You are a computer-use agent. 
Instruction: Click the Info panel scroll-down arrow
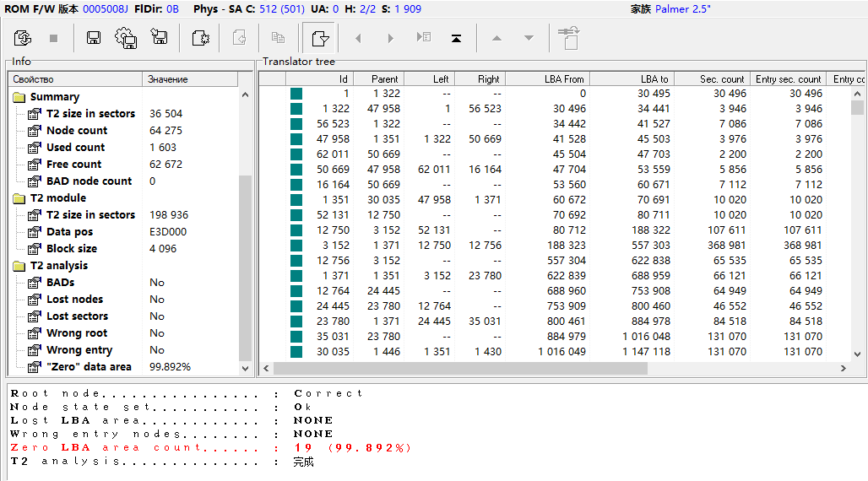click(245, 368)
